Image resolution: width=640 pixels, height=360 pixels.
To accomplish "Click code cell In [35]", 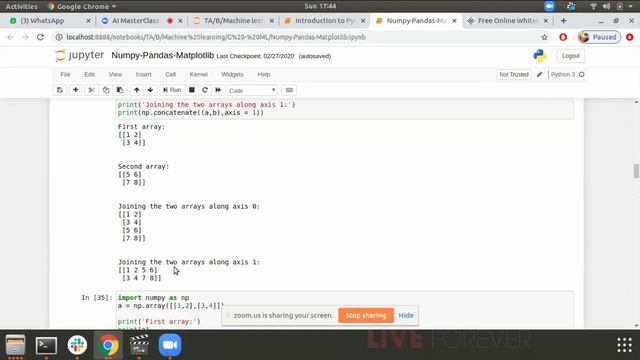I will pos(345,310).
